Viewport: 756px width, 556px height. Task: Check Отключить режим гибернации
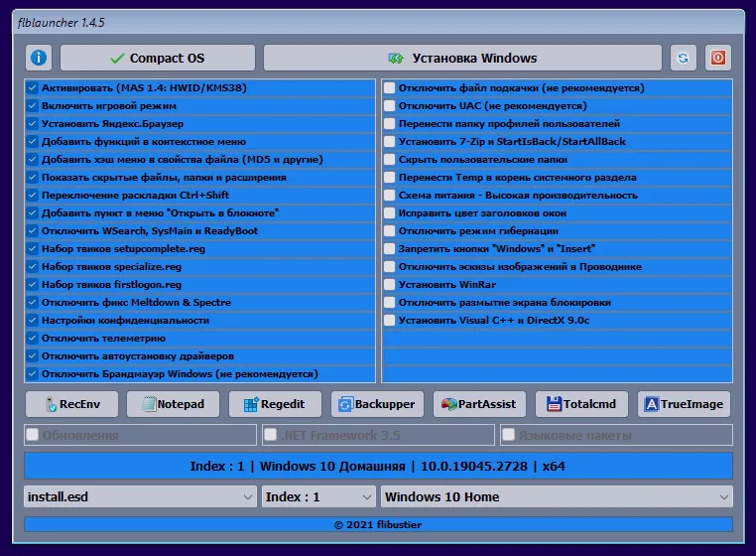click(390, 230)
